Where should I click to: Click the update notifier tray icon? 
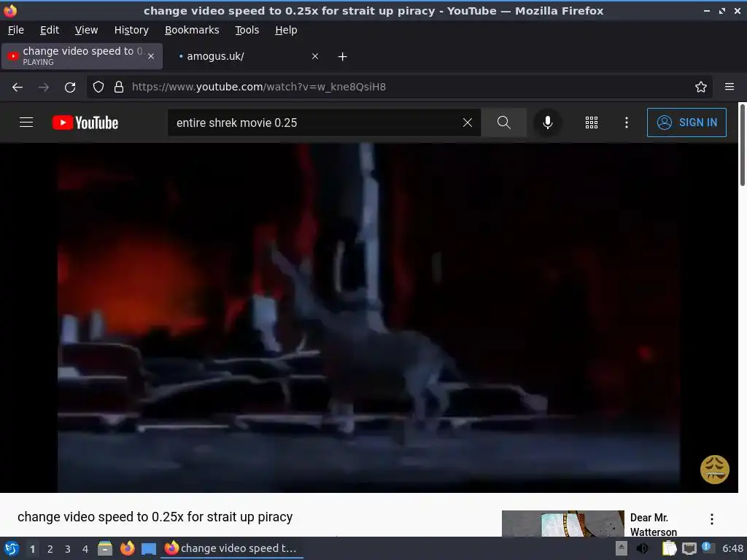tap(708, 548)
